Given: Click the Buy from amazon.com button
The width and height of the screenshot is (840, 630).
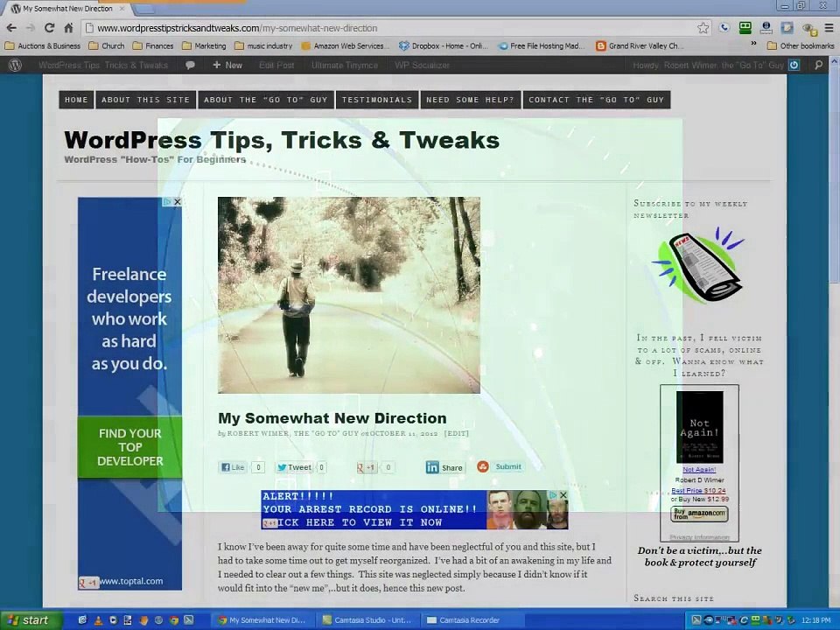Looking at the screenshot, I should (699, 514).
